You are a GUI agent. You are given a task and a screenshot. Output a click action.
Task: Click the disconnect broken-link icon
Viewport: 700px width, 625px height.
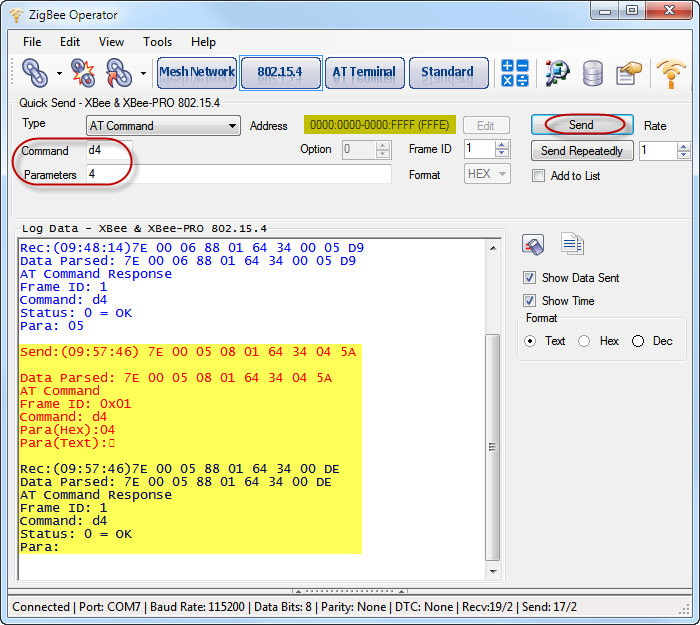[83, 73]
